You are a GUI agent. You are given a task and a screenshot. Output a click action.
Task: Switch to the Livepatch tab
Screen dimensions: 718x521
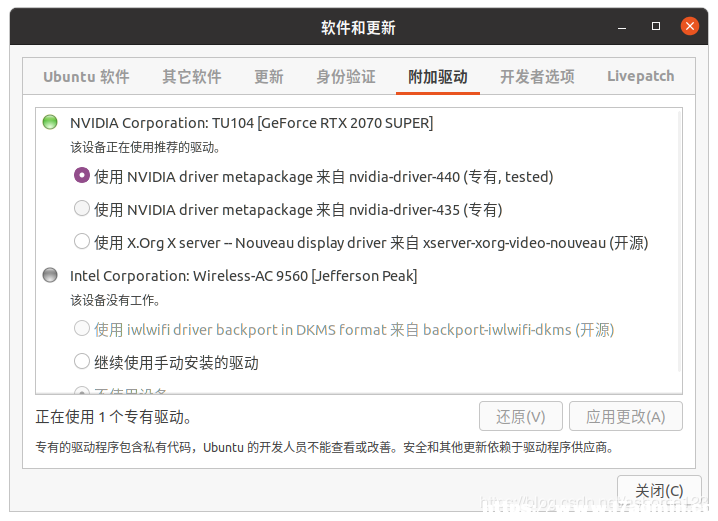[x=640, y=76]
